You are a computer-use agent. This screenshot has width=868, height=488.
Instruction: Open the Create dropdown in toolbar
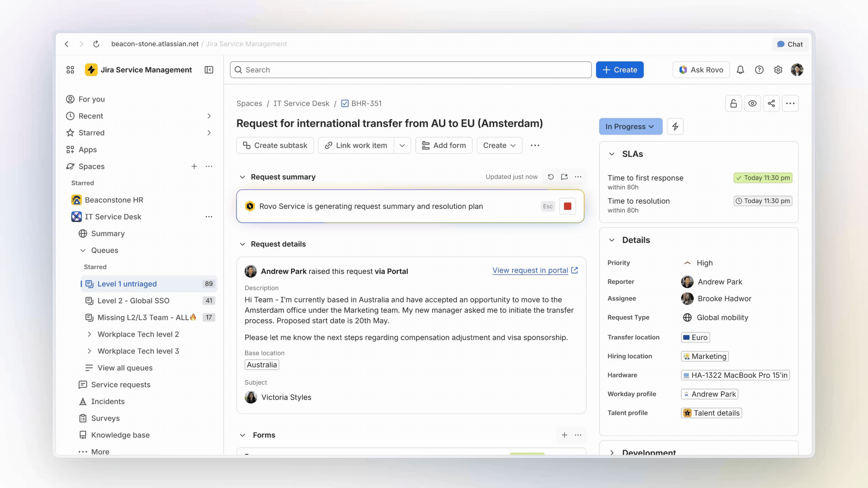[x=499, y=145]
